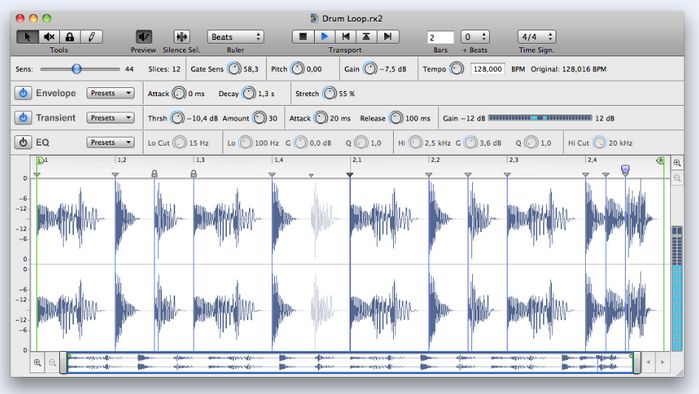Edit the 128,000 tempo field

coord(488,69)
